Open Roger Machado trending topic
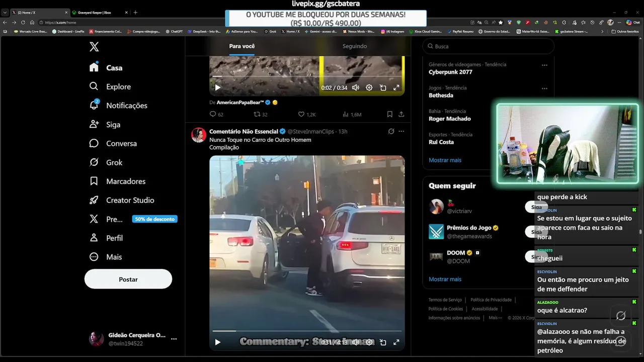644x362 pixels. click(x=450, y=119)
